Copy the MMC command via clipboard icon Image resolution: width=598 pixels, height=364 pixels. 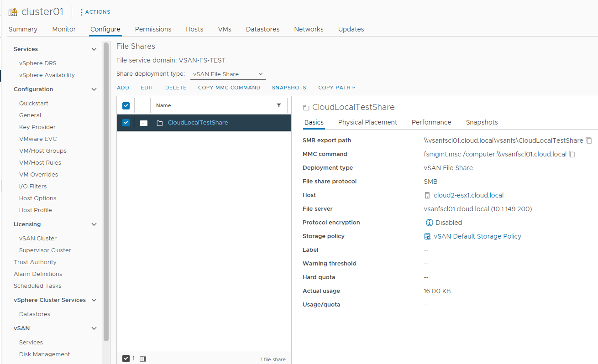(572, 154)
